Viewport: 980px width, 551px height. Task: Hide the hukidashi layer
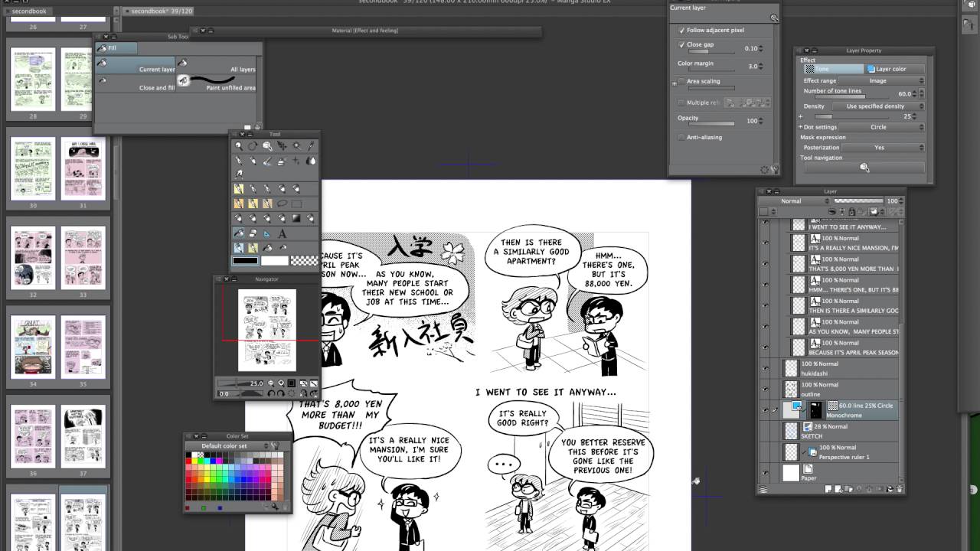click(x=765, y=369)
